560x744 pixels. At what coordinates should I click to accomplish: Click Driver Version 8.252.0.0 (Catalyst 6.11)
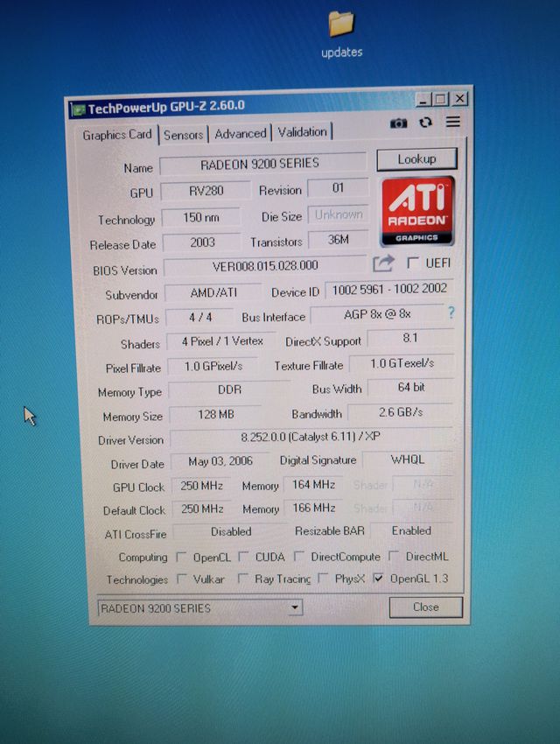point(311,437)
